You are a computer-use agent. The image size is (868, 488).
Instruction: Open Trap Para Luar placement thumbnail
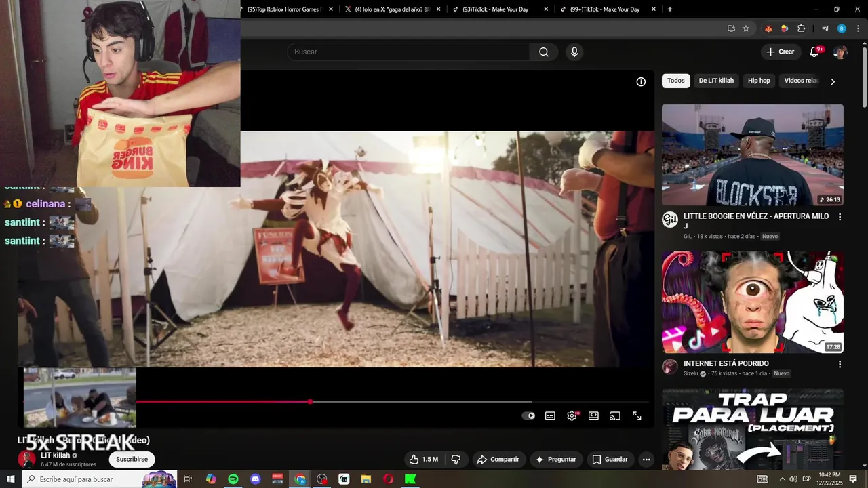[x=753, y=428]
